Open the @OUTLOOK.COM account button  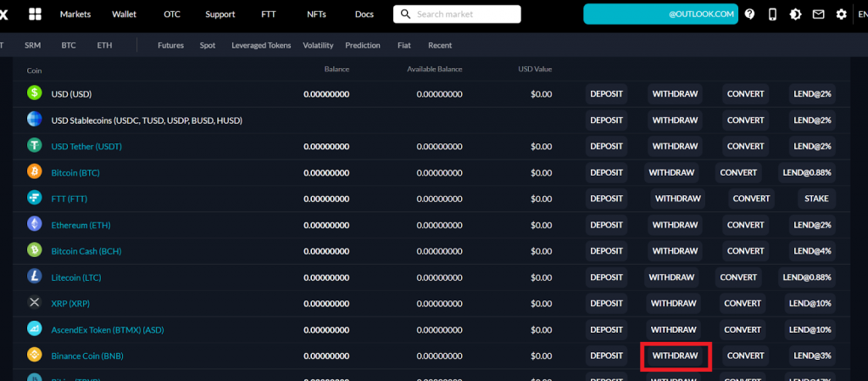(x=660, y=14)
